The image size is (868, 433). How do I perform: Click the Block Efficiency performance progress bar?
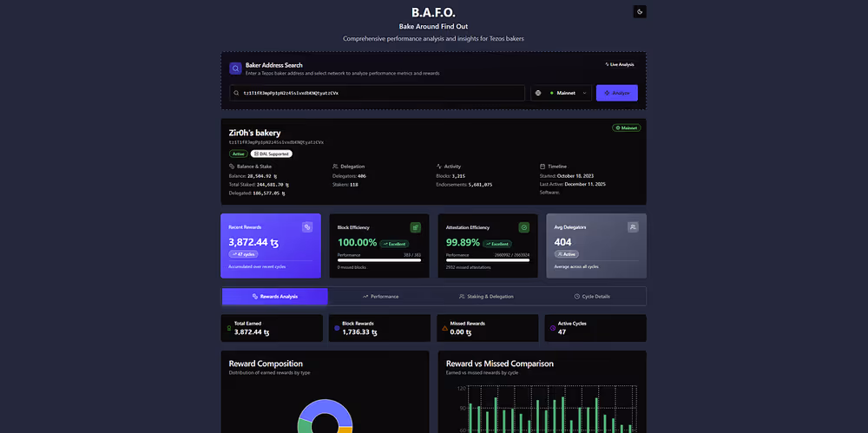pos(378,259)
